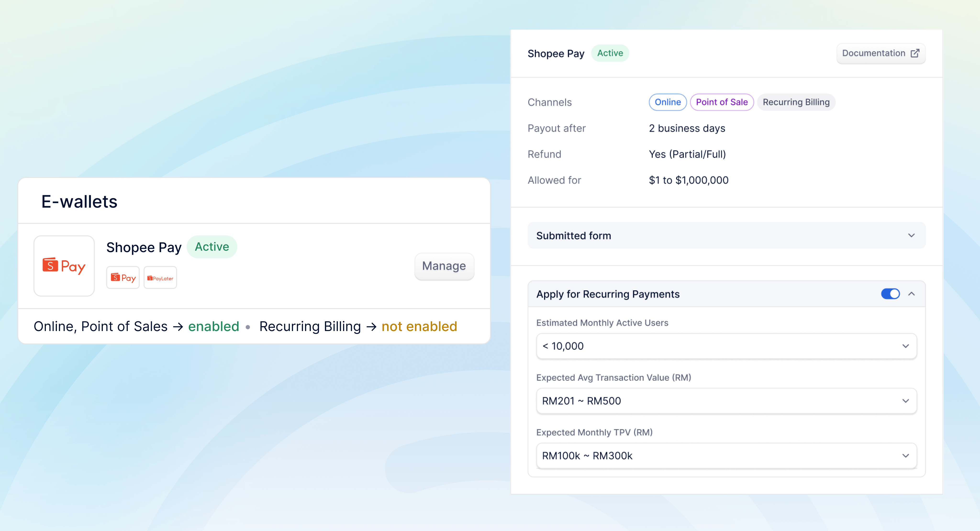The image size is (980, 531).
Task: Collapse the Apply for Recurring Payments section
Action: coord(912,294)
